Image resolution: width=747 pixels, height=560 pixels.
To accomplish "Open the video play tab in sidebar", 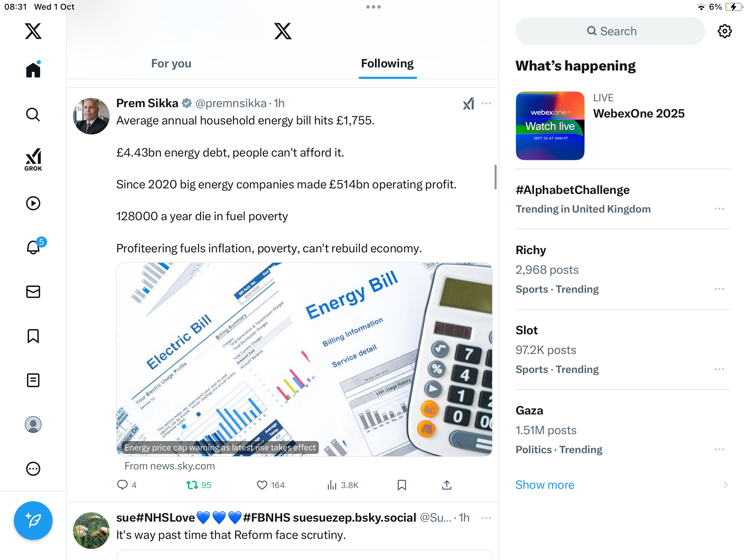I will [33, 203].
